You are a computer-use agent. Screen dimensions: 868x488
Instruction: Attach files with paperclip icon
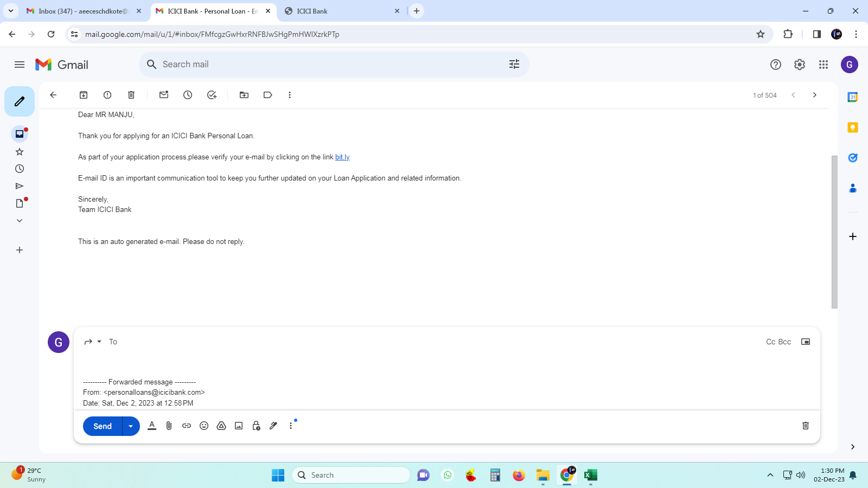click(169, 426)
